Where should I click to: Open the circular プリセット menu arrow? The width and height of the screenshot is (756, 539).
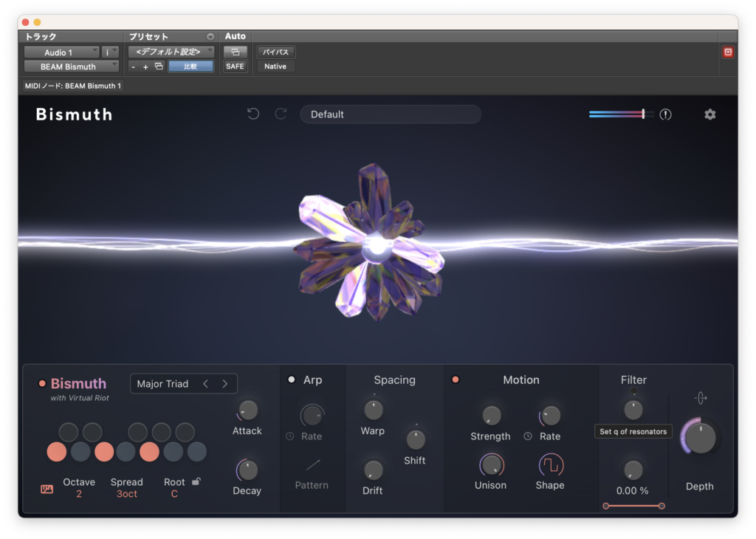click(x=210, y=37)
